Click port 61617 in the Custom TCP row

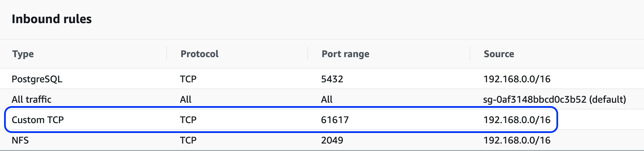[x=335, y=120]
